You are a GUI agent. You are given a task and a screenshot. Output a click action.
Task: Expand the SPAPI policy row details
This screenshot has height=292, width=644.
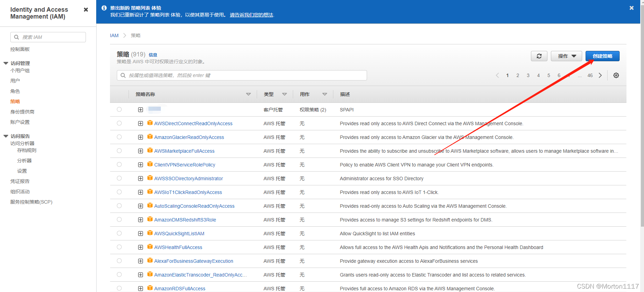[141, 110]
